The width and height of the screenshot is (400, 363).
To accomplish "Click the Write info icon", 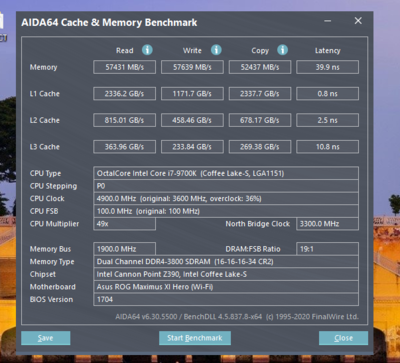I will coord(216,50).
